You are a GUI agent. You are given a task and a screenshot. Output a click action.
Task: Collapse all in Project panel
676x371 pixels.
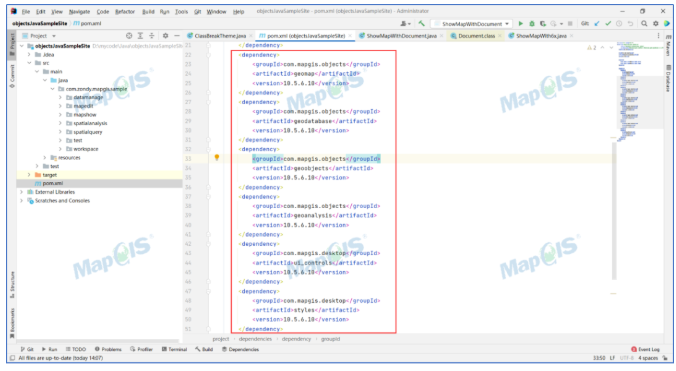click(x=152, y=36)
